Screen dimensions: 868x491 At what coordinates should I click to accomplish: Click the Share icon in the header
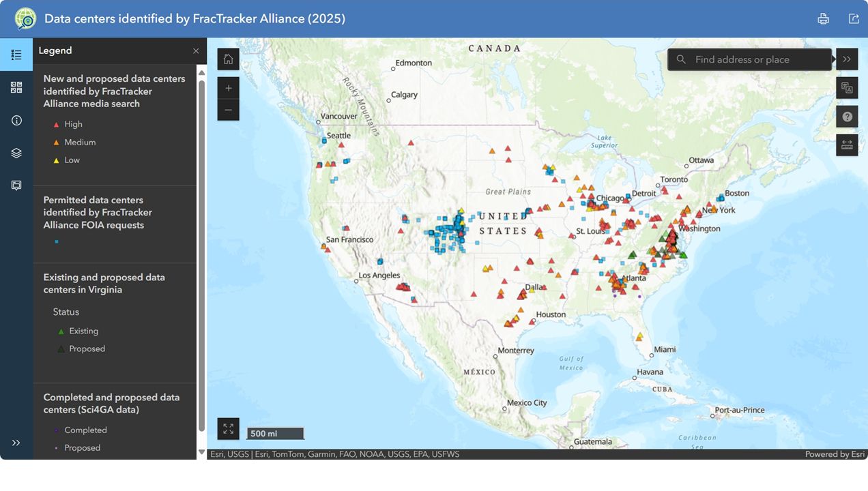854,18
